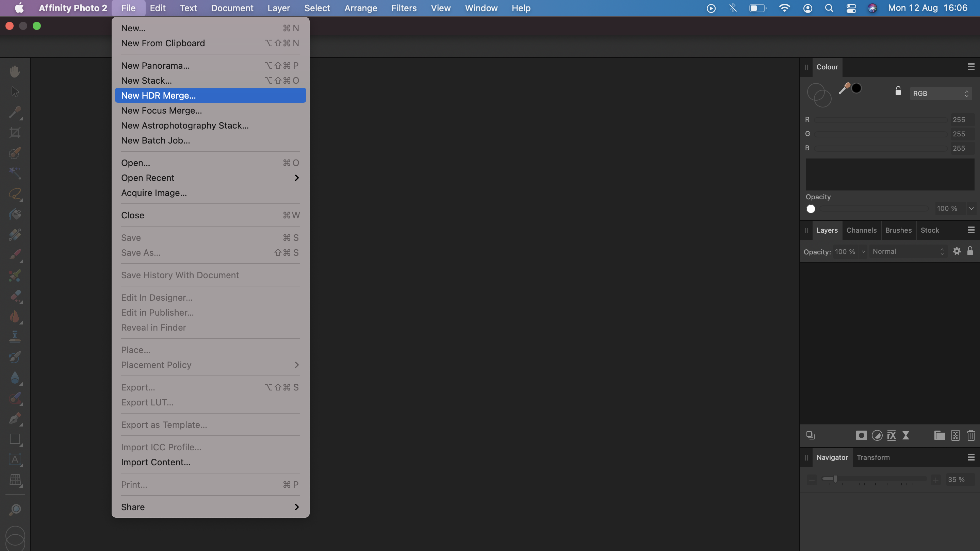Click the Colour panel stroke/fill circle selector
The height and width of the screenshot is (551, 980).
[819, 95]
